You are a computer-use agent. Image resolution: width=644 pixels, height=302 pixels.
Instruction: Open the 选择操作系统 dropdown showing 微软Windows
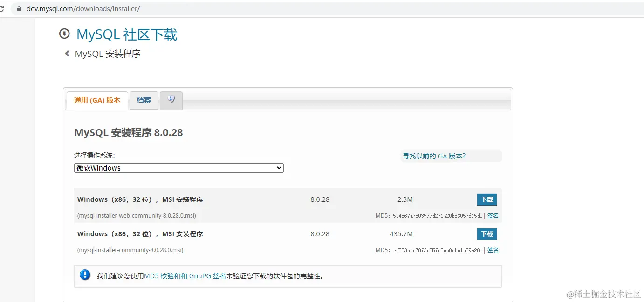179,168
